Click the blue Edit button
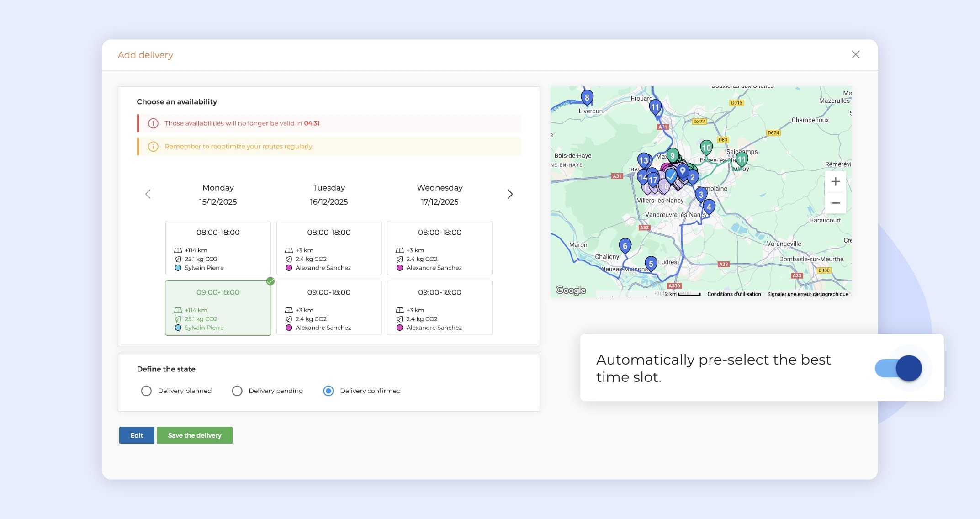980x519 pixels. [x=137, y=435]
